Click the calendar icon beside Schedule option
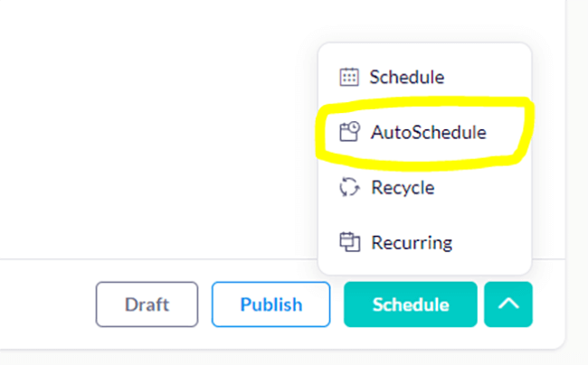Viewport: 588px width, 365px height. point(348,78)
